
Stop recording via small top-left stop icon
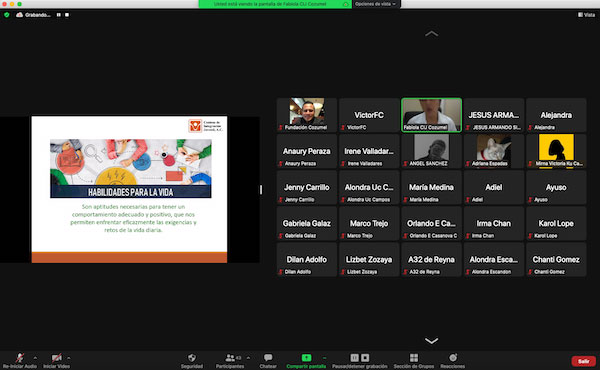[x=67, y=15]
